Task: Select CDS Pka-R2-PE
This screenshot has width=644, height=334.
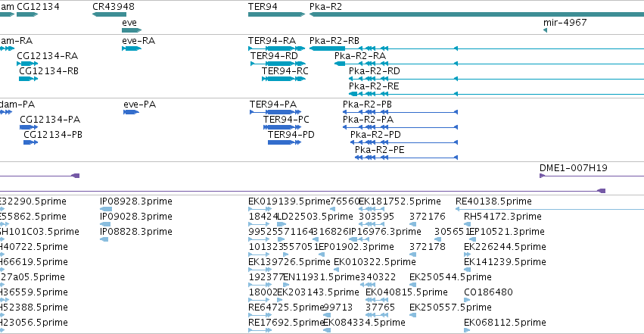Action: click(406, 158)
